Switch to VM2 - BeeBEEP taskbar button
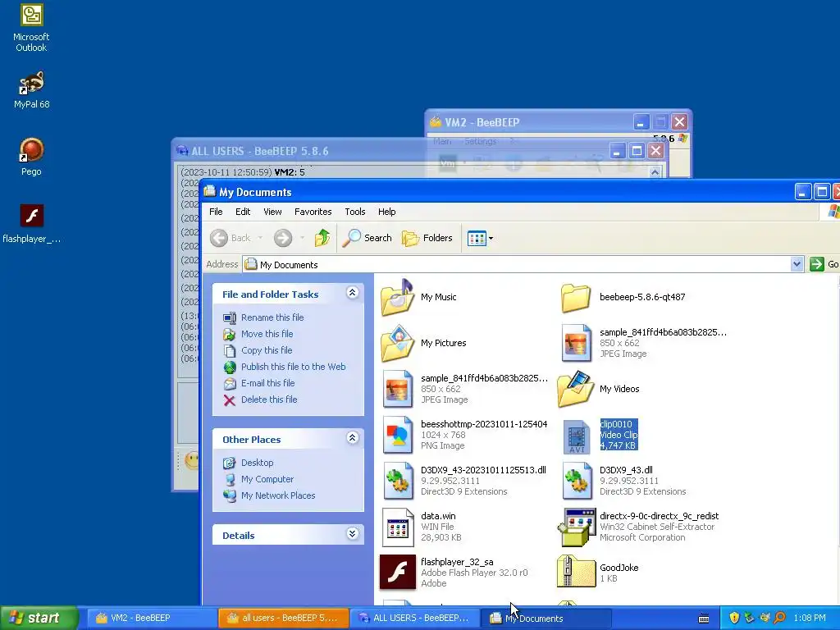Image resolution: width=840 pixels, height=630 pixels. (x=152, y=619)
